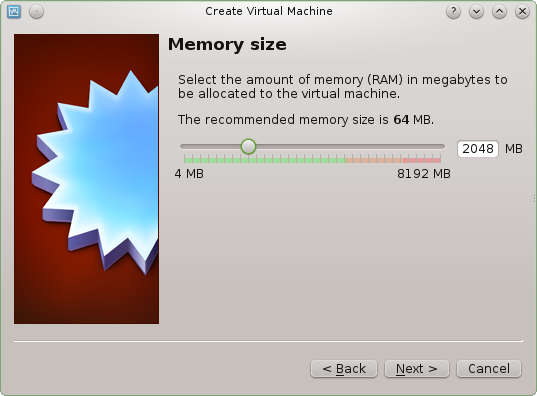Toggle the on-all-desktops pin button
This screenshot has height=396, width=537.
click(x=36, y=12)
